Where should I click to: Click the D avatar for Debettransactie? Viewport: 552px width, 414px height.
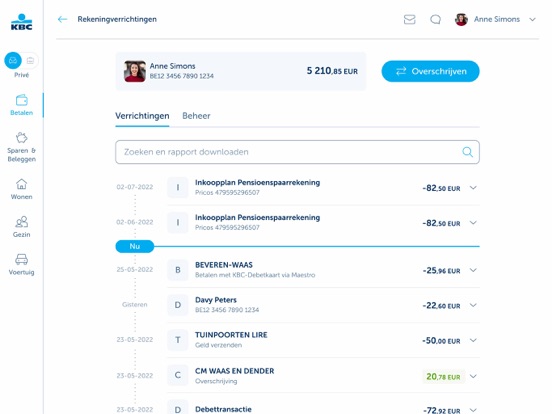tap(178, 408)
